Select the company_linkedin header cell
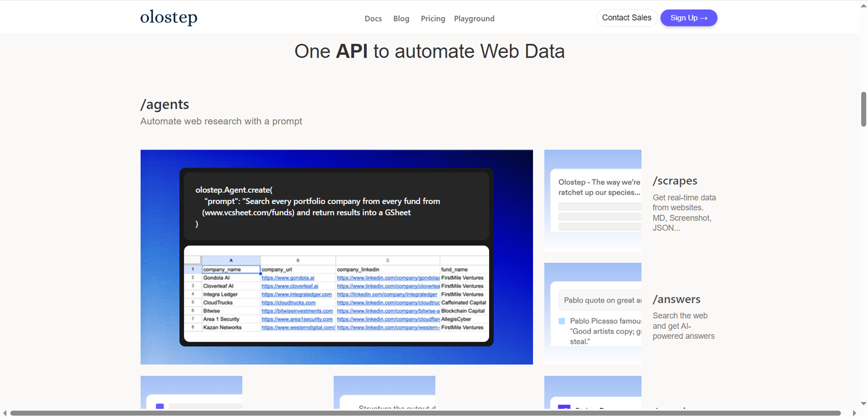This screenshot has height=417, width=868. point(388,269)
